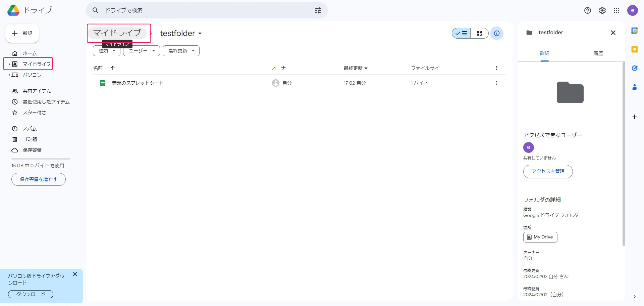
Task: Open search filter options icon
Action: (x=318, y=10)
